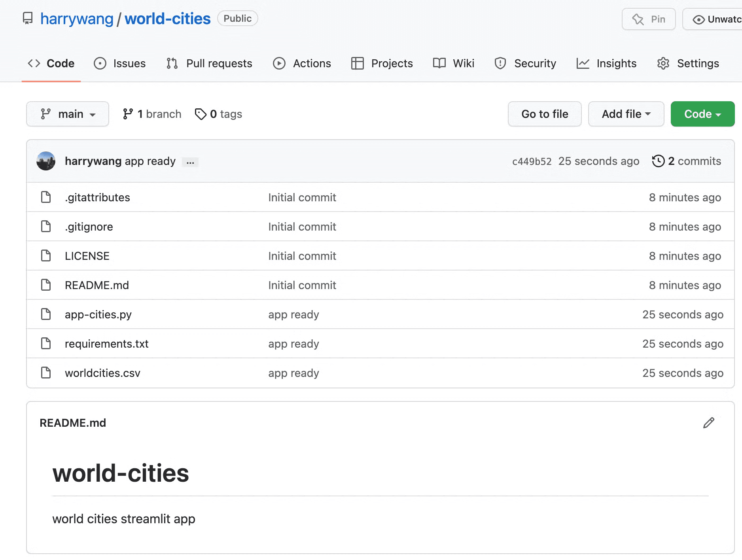This screenshot has height=560, width=742.
Task: Open the harrywang profile link in the header
Action: pos(77,19)
